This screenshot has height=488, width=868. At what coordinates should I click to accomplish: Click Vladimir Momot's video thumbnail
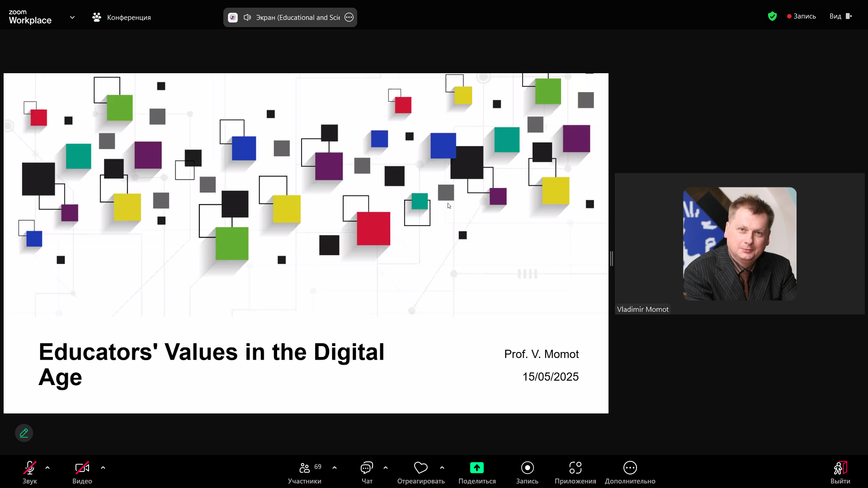tap(740, 244)
